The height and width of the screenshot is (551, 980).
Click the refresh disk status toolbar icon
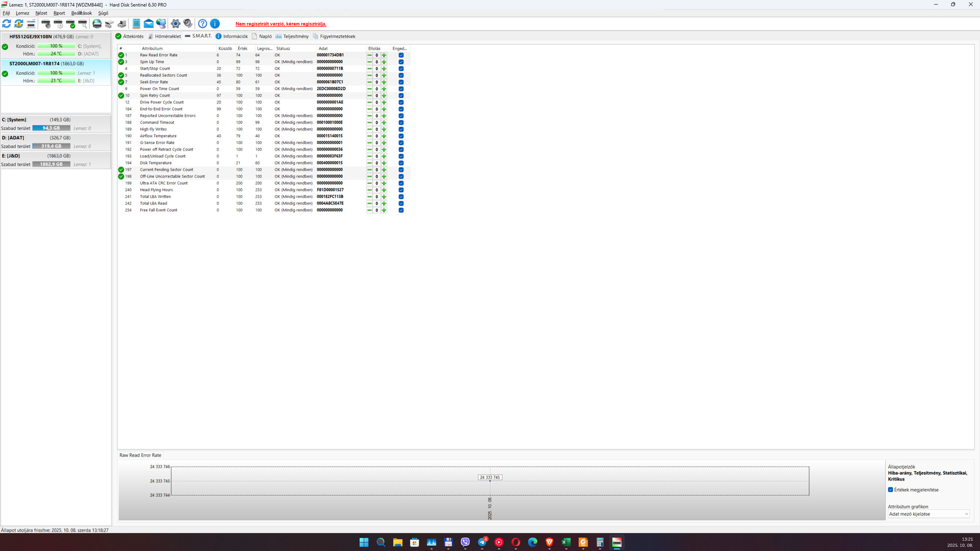click(x=7, y=24)
